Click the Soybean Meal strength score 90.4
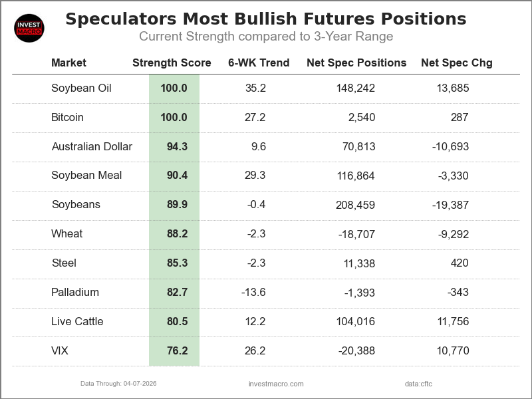 coord(177,176)
